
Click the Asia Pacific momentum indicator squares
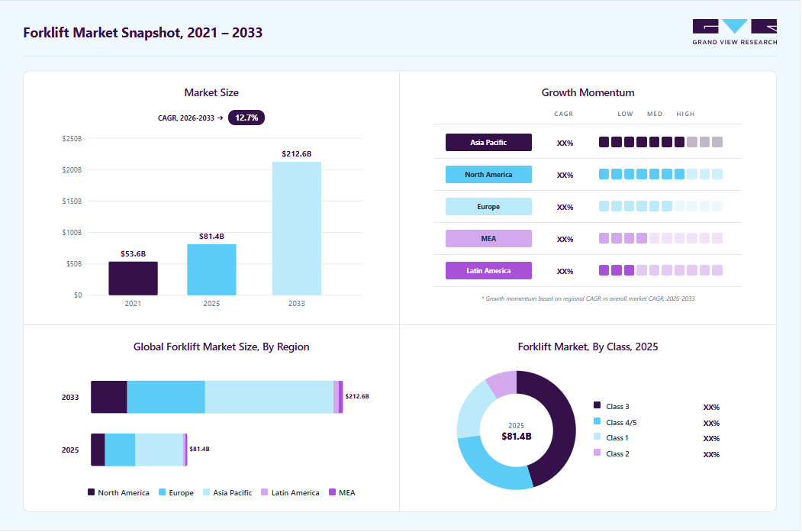pyautogui.click(x=660, y=142)
